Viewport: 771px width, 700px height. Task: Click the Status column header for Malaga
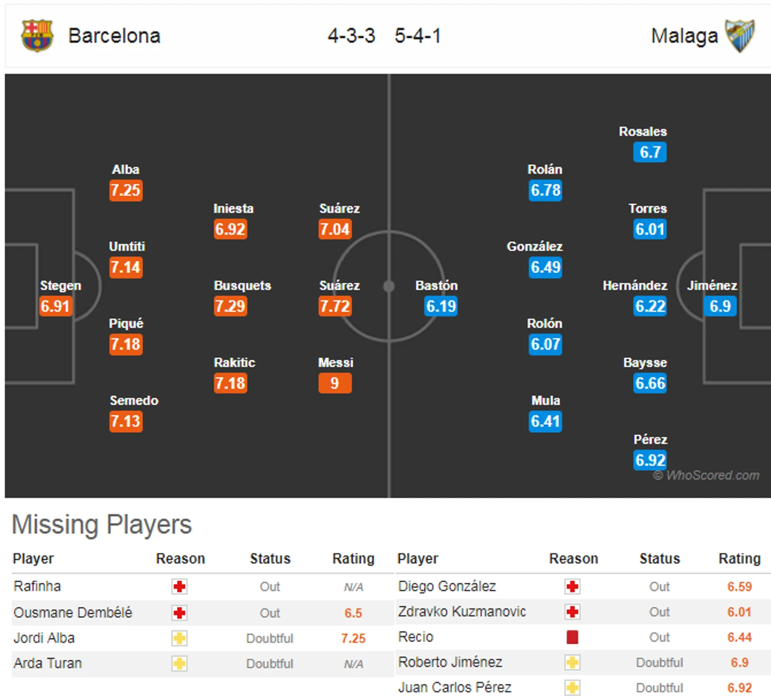tap(660, 558)
